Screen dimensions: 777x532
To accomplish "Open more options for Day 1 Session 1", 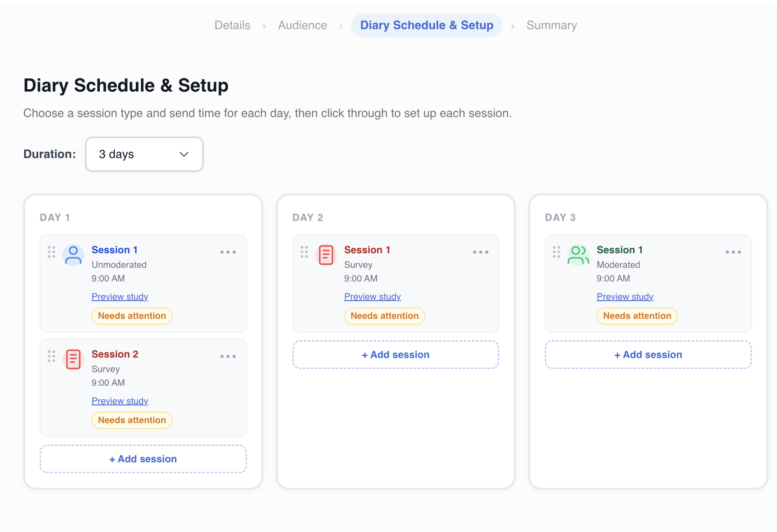I will point(228,252).
